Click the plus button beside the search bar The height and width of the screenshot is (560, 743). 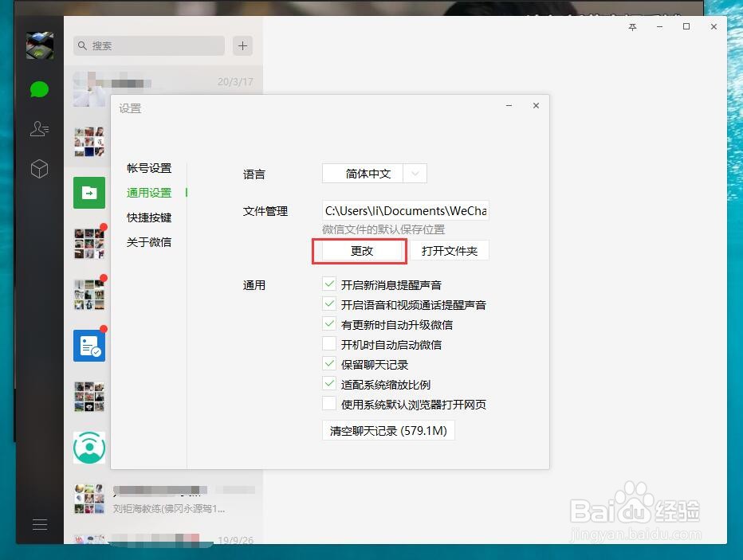click(x=242, y=46)
